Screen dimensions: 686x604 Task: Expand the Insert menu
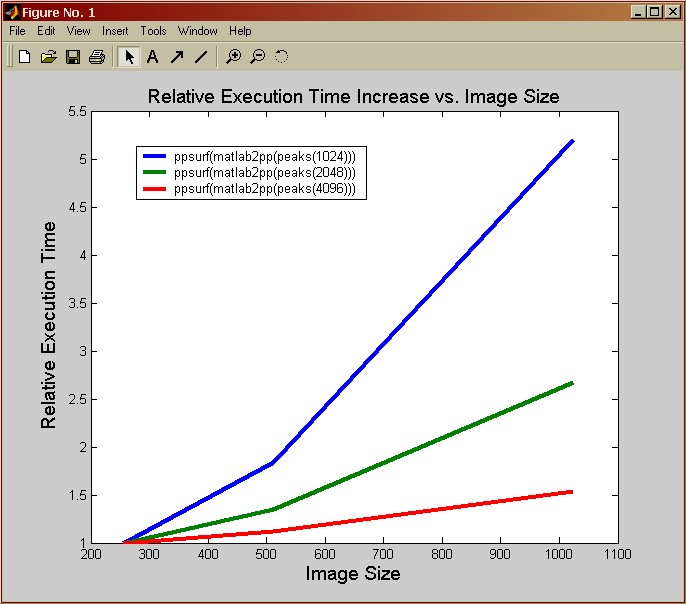pyautogui.click(x=115, y=31)
